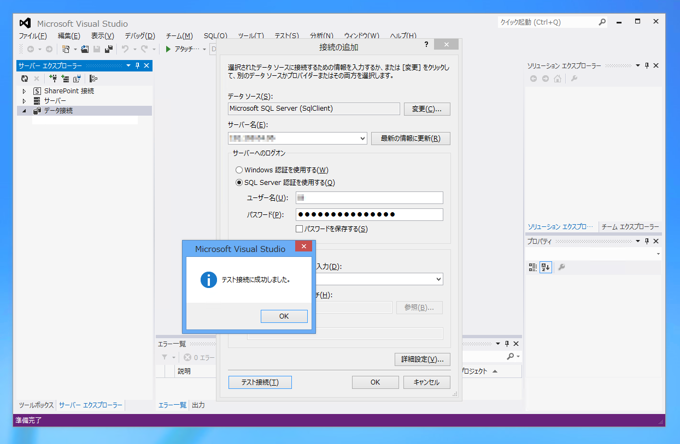The height and width of the screenshot is (444, 680).
Task: Click the filter funnel icon in Error List
Action: pos(164,357)
